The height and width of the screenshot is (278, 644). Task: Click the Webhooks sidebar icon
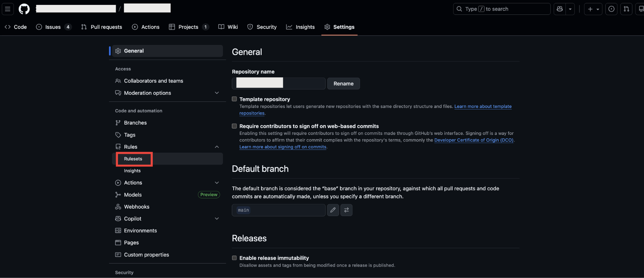(x=118, y=207)
